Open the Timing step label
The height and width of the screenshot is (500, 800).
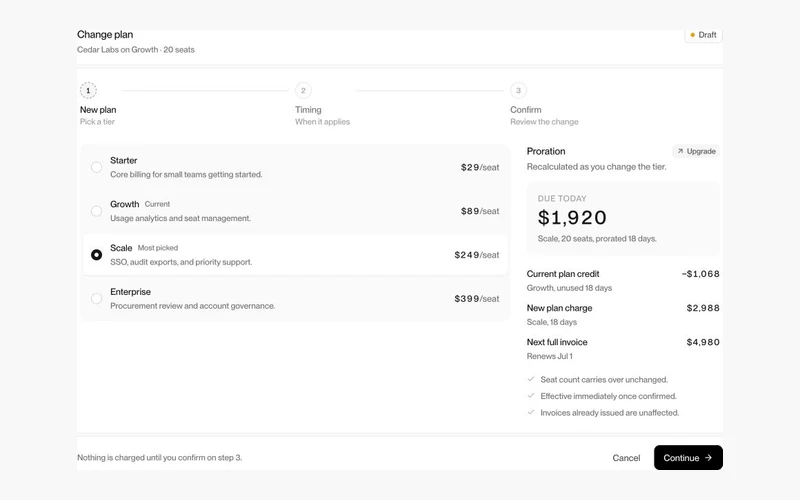click(308, 110)
